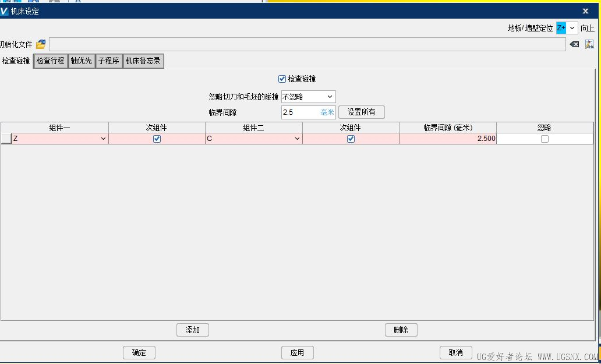601x364 pixels.
Task: Click the initialization file path input field
Action: click(307, 44)
